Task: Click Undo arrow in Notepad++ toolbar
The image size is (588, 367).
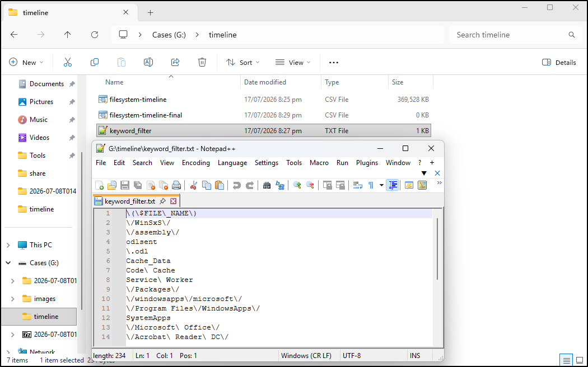Action: click(x=237, y=185)
